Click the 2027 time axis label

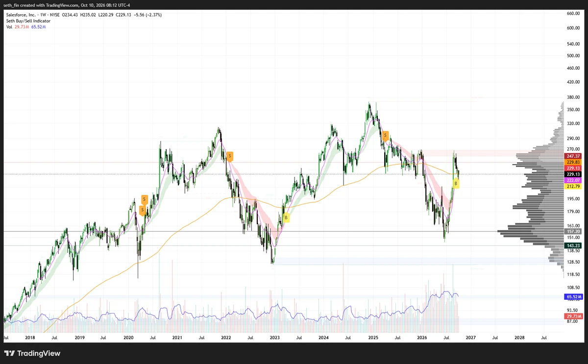pos(470,338)
